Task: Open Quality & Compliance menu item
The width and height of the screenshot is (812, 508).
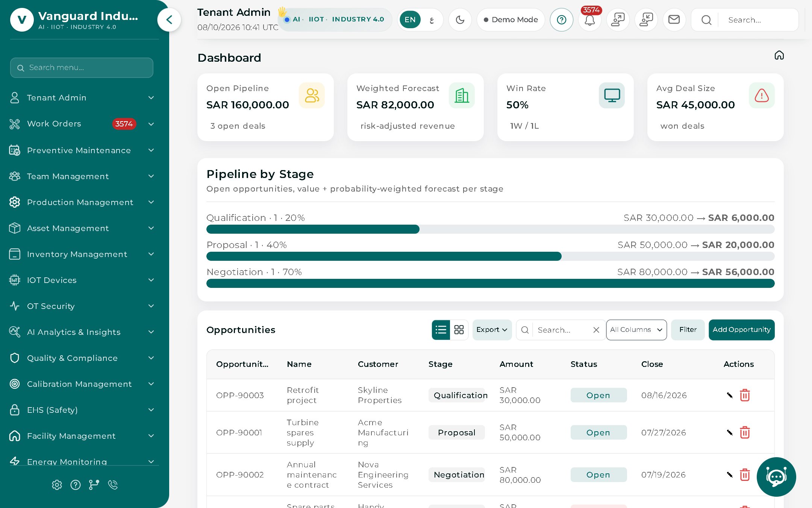Action: (x=82, y=358)
